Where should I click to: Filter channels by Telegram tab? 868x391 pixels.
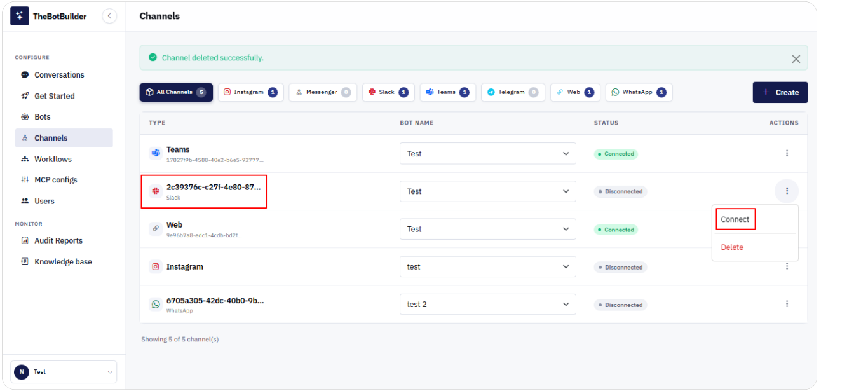(x=513, y=92)
